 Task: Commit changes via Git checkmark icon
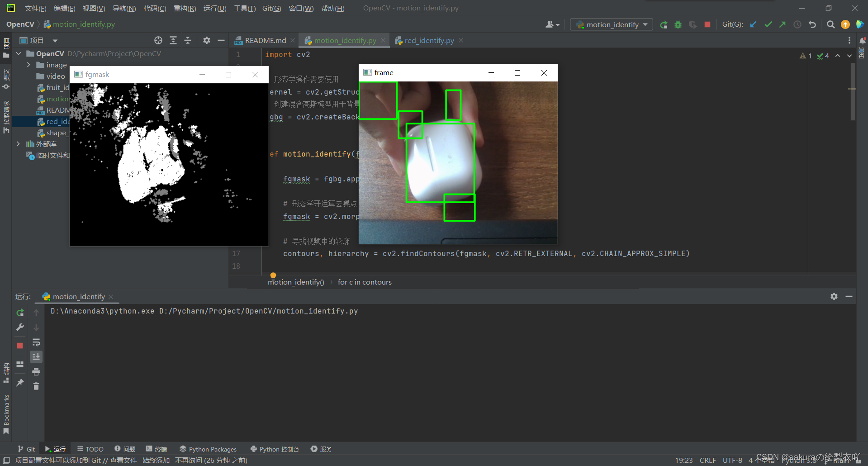pos(768,24)
